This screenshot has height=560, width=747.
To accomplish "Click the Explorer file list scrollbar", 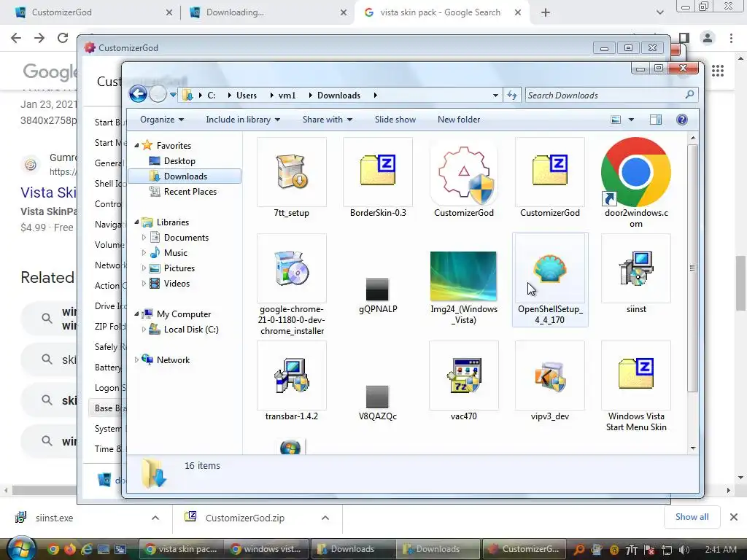I will point(693,268).
